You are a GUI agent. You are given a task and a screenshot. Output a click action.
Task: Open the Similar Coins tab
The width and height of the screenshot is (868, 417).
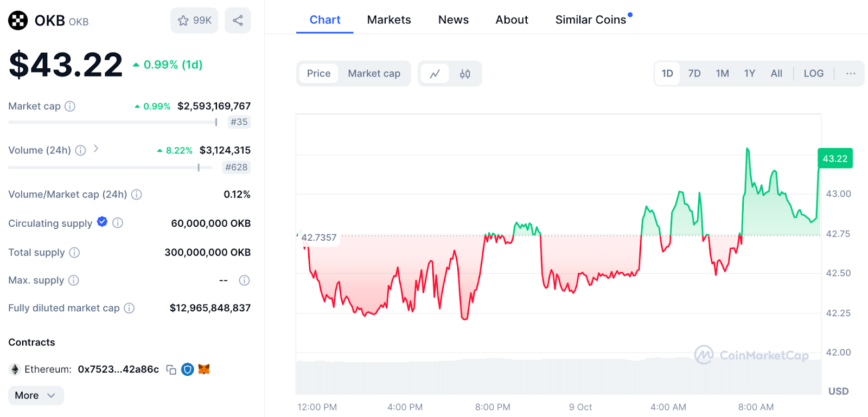(x=591, y=20)
